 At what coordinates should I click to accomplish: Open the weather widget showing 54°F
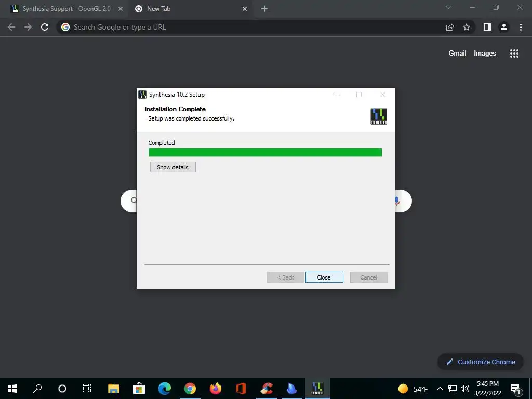pos(413,389)
